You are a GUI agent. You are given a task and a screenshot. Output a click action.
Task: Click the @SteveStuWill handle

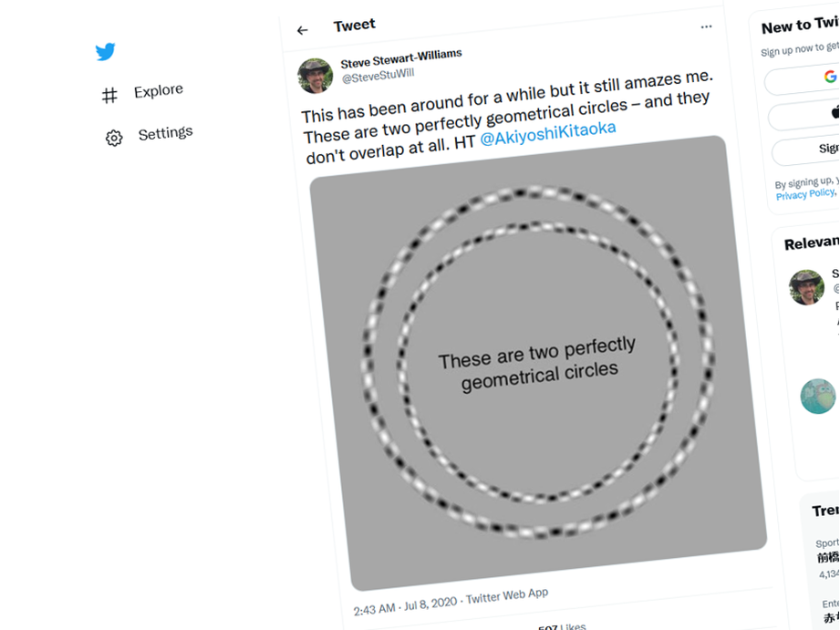(x=378, y=75)
